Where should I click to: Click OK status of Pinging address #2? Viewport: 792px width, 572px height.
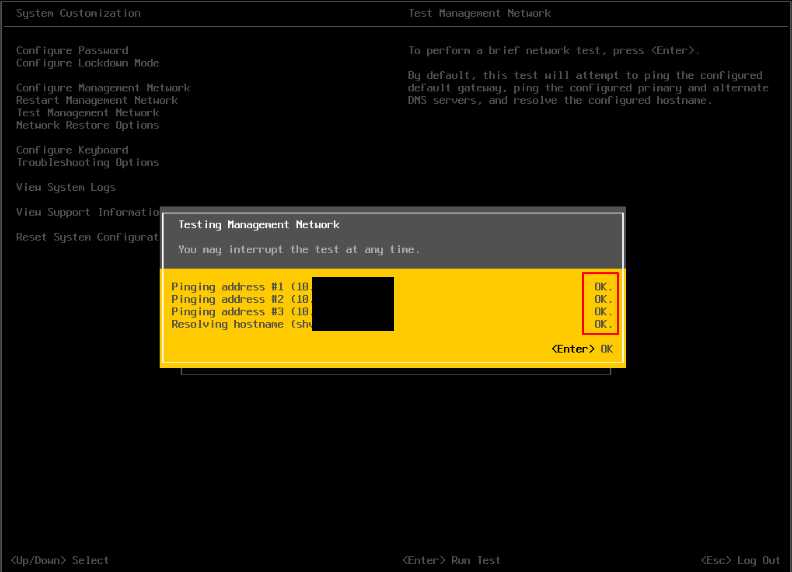click(x=603, y=299)
